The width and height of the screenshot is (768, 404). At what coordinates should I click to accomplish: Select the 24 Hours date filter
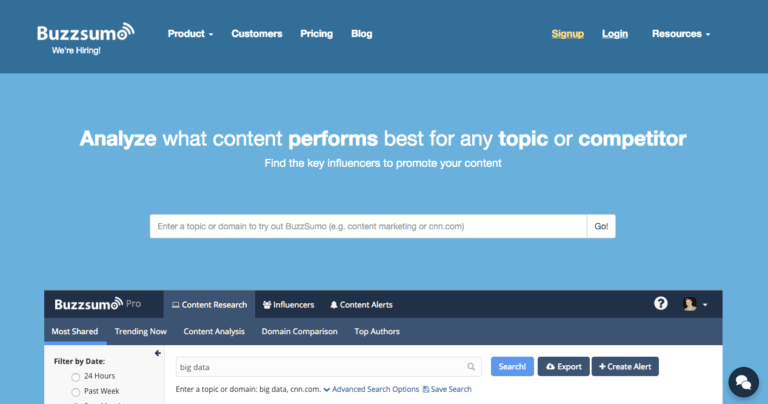click(76, 376)
